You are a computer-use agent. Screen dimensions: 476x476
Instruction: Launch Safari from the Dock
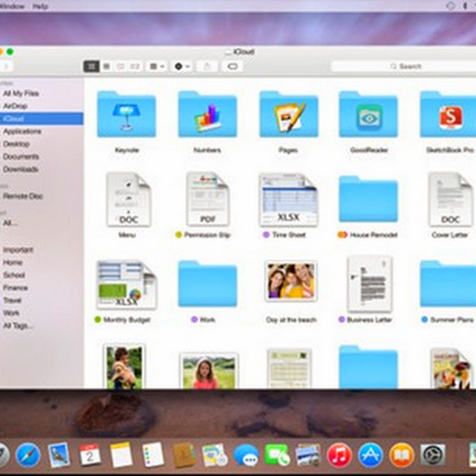(28, 455)
